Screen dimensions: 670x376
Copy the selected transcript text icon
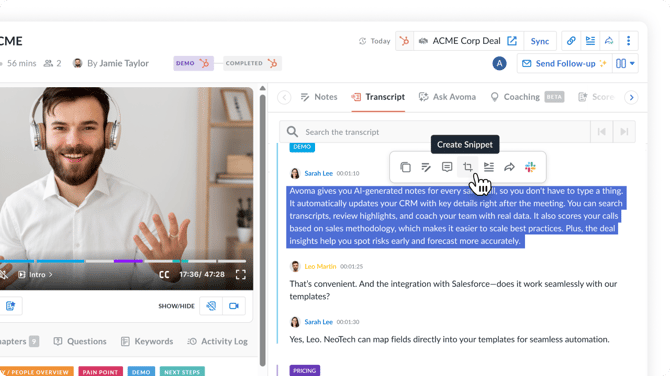(405, 167)
